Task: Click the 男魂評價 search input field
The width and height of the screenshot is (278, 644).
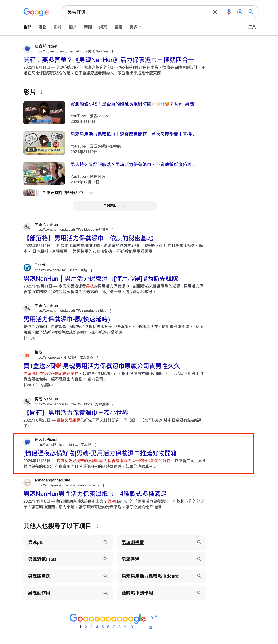Action: (137, 12)
